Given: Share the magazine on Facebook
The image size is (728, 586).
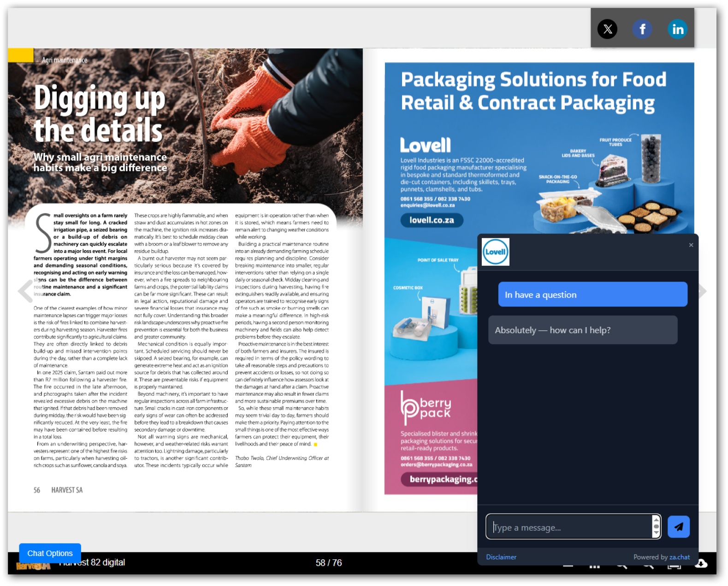Looking at the screenshot, I should 642,29.
